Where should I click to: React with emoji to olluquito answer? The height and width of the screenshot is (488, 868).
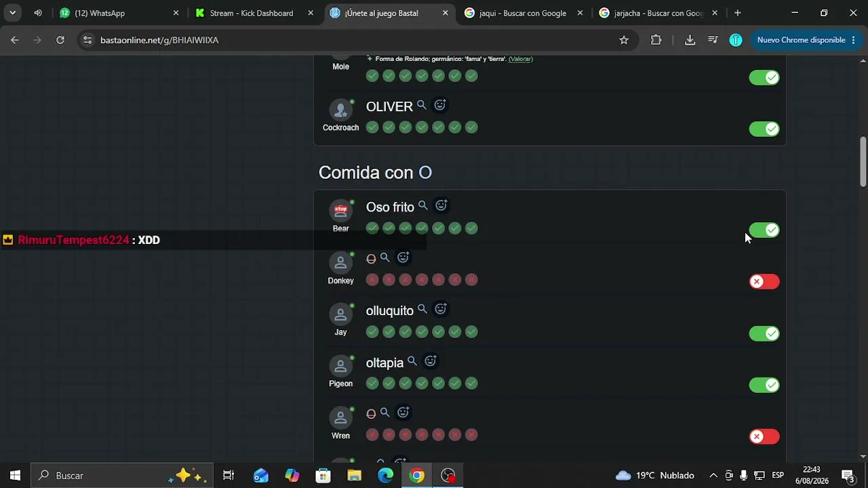[x=441, y=309]
